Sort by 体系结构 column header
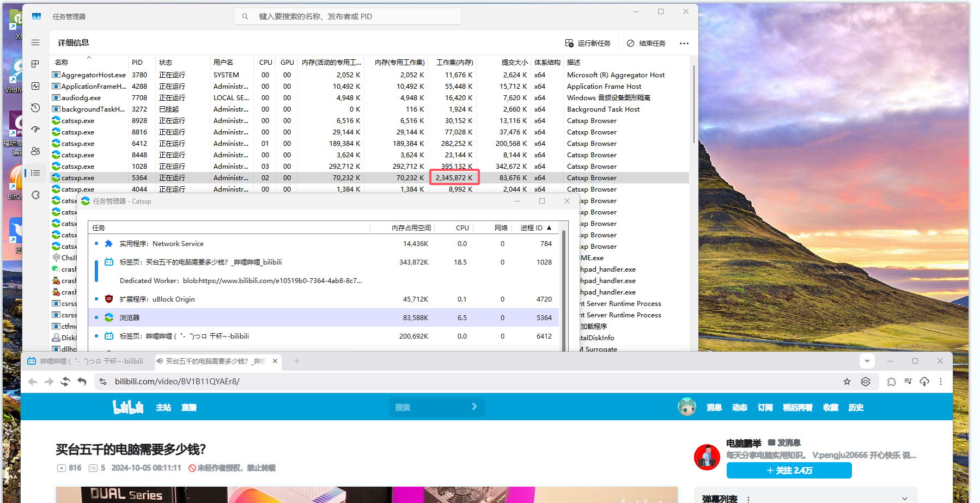 click(x=547, y=62)
